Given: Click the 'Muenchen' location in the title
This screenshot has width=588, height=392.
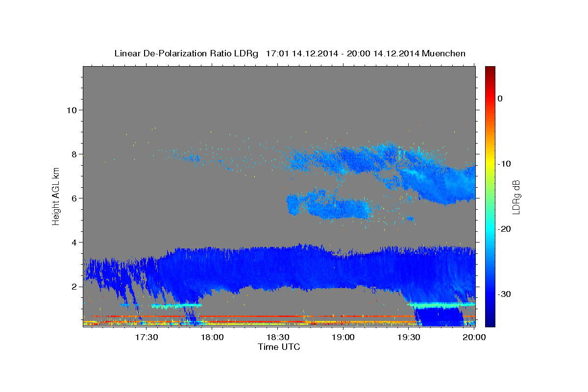Looking at the screenshot, I should [444, 53].
